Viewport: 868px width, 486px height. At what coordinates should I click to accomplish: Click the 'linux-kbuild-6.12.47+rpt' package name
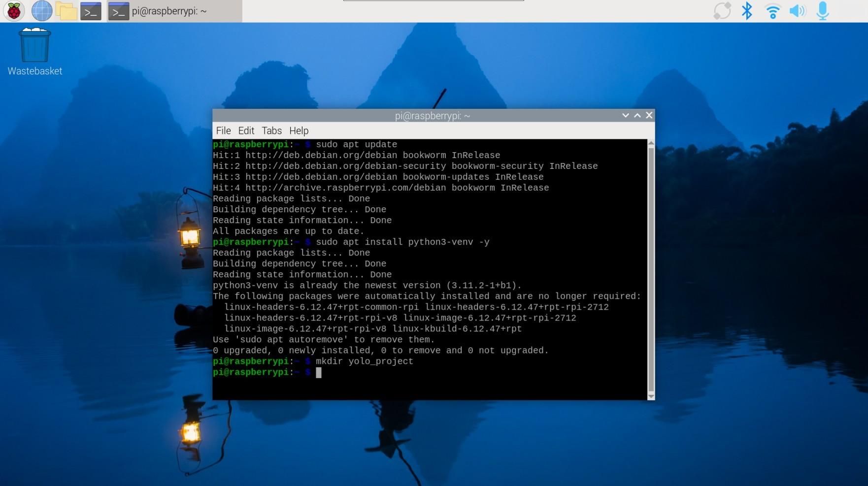457,328
